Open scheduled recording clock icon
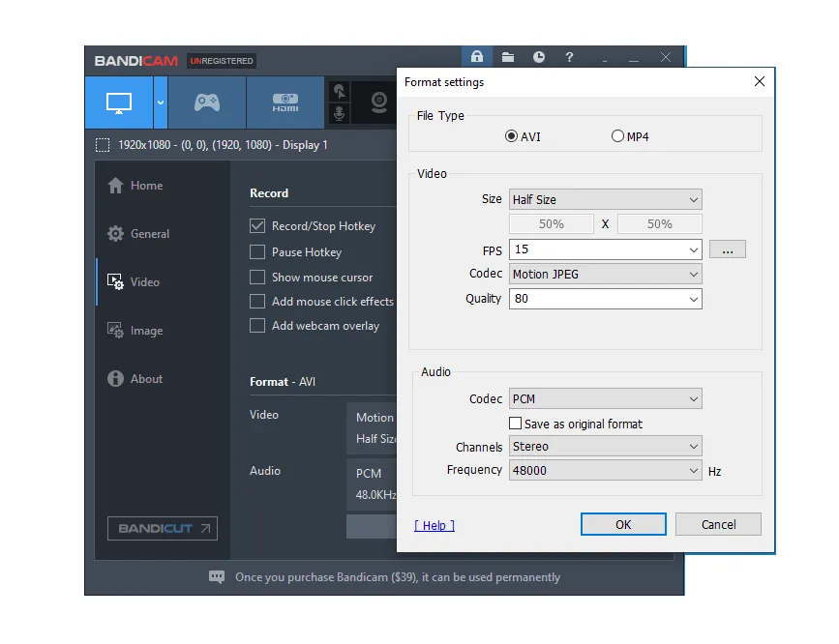The width and height of the screenshot is (839, 644). [x=539, y=57]
